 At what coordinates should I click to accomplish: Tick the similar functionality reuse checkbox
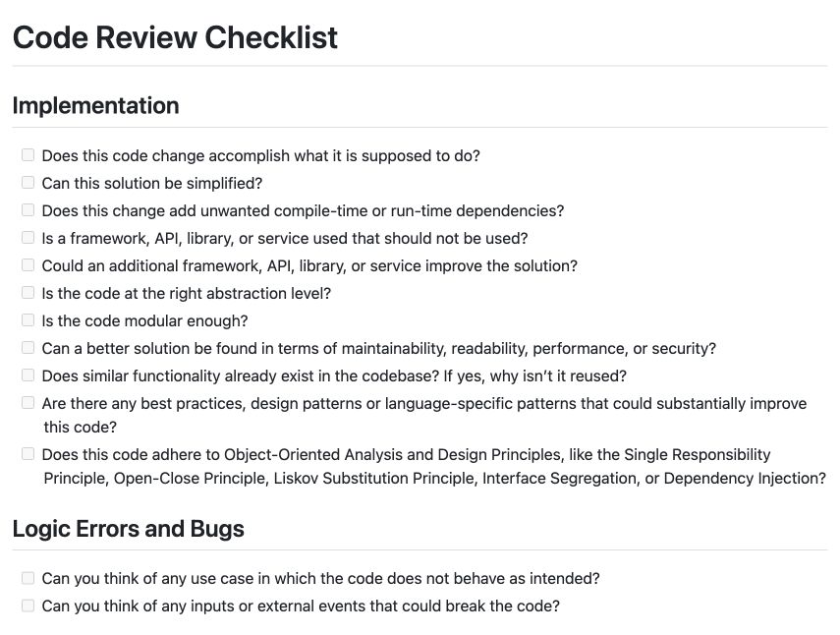pyautogui.click(x=28, y=375)
